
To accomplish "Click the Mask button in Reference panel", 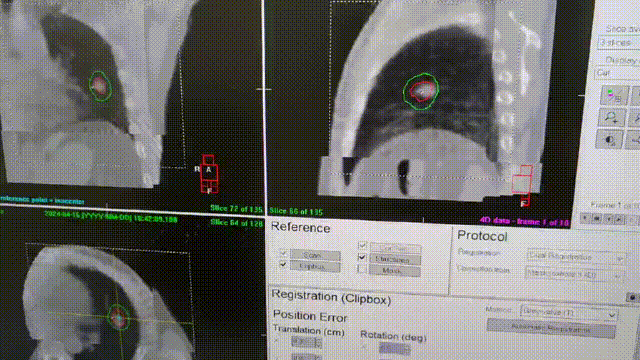I will 394,271.
